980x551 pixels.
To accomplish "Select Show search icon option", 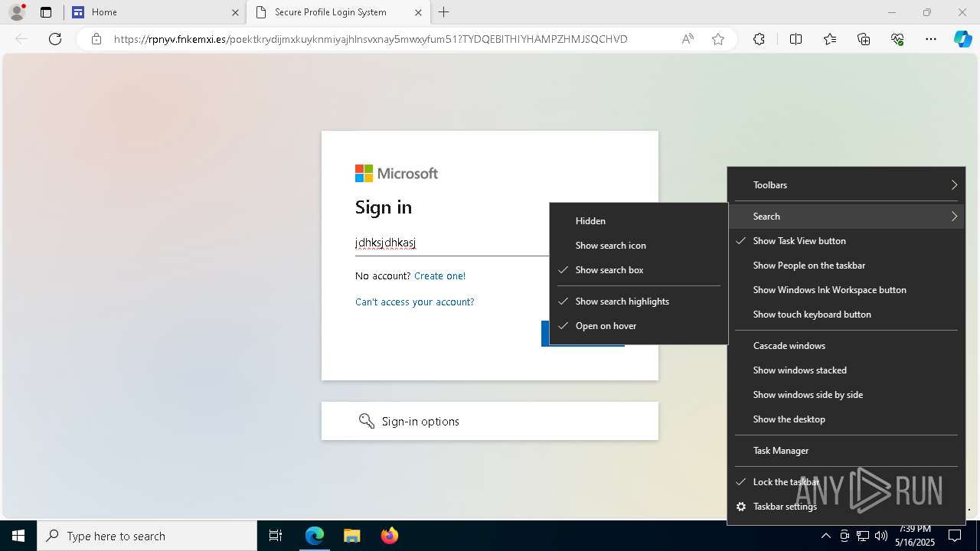I will click(639, 246).
